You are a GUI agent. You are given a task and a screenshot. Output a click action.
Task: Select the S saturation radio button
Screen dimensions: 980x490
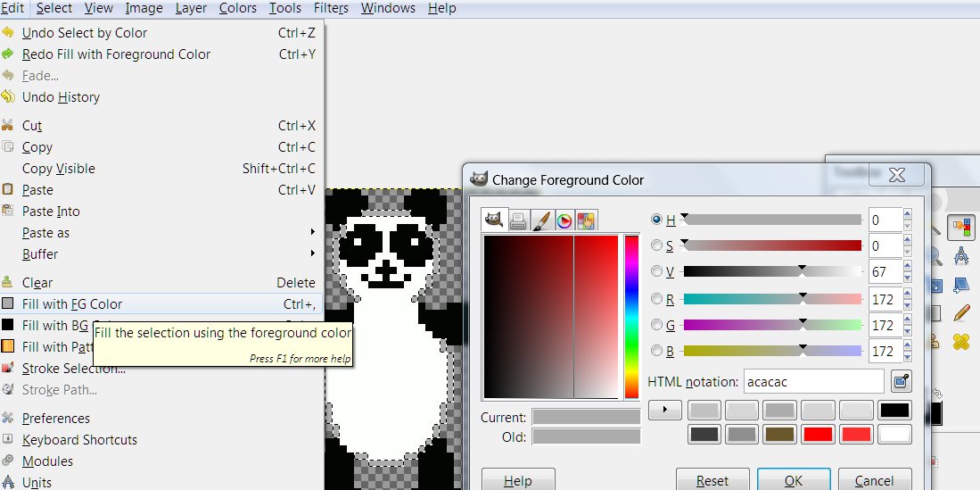click(x=658, y=245)
